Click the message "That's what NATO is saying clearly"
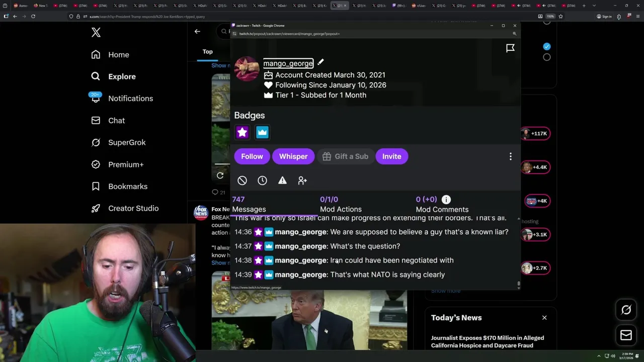Screen dimensions: 644x362 [387, 275]
